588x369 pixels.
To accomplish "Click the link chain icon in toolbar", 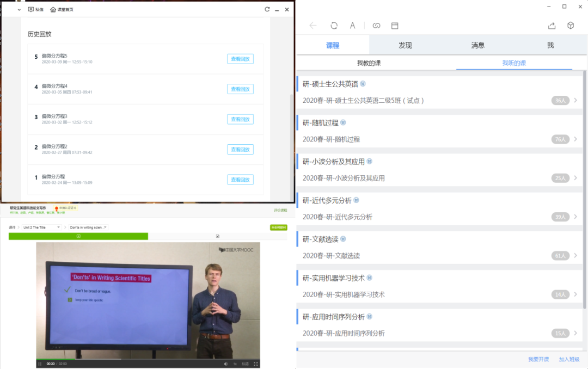I will (376, 26).
